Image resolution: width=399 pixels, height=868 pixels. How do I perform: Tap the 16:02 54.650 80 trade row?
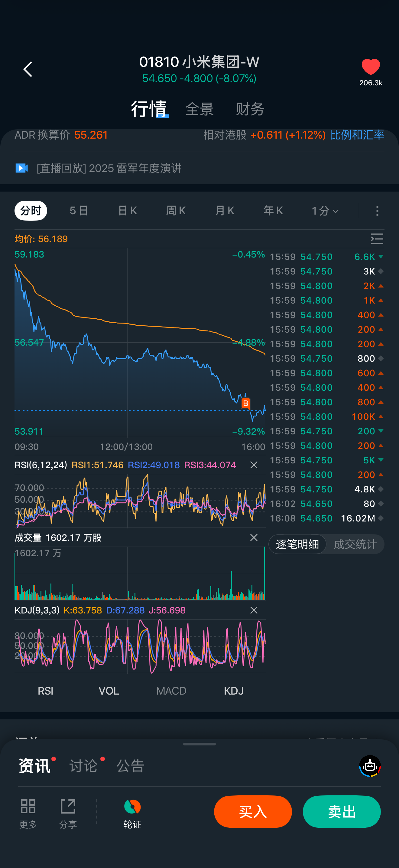[327, 504]
